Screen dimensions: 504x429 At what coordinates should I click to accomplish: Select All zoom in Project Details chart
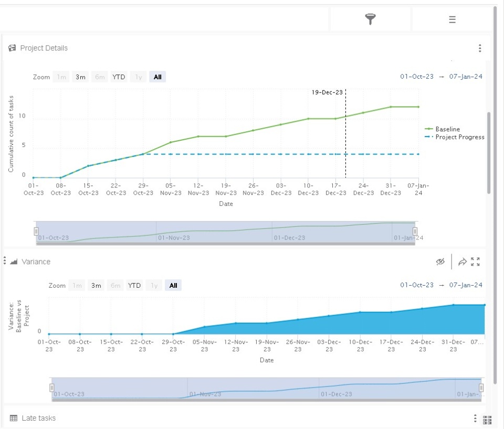click(x=157, y=77)
